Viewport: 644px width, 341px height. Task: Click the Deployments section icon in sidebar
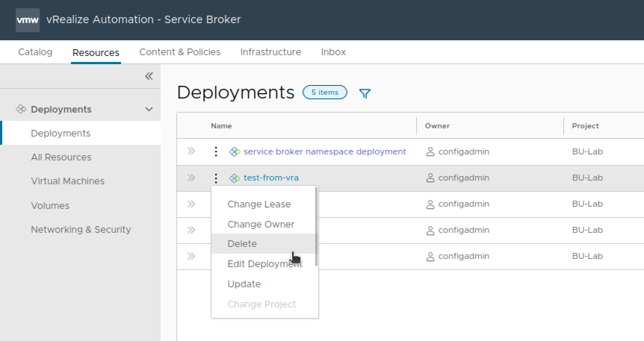(21, 109)
